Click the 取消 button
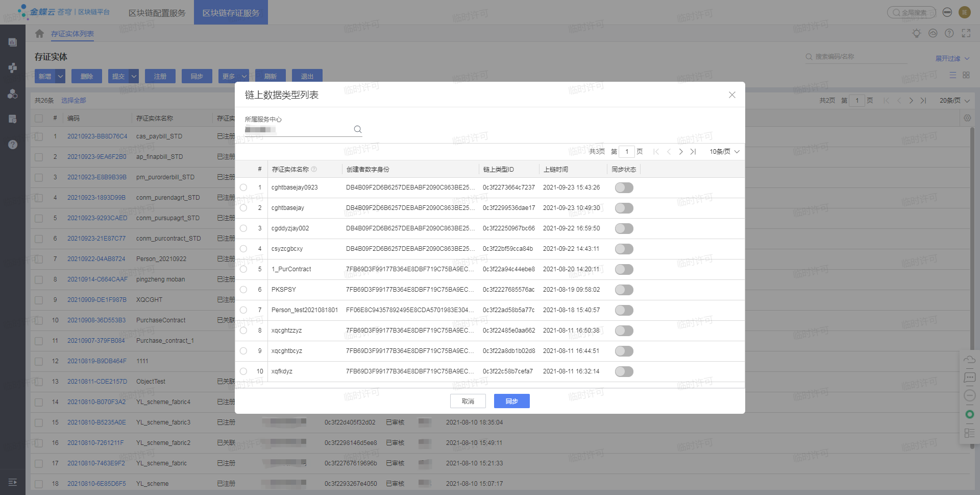Viewport: 980px width, 495px height. coord(468,401)
